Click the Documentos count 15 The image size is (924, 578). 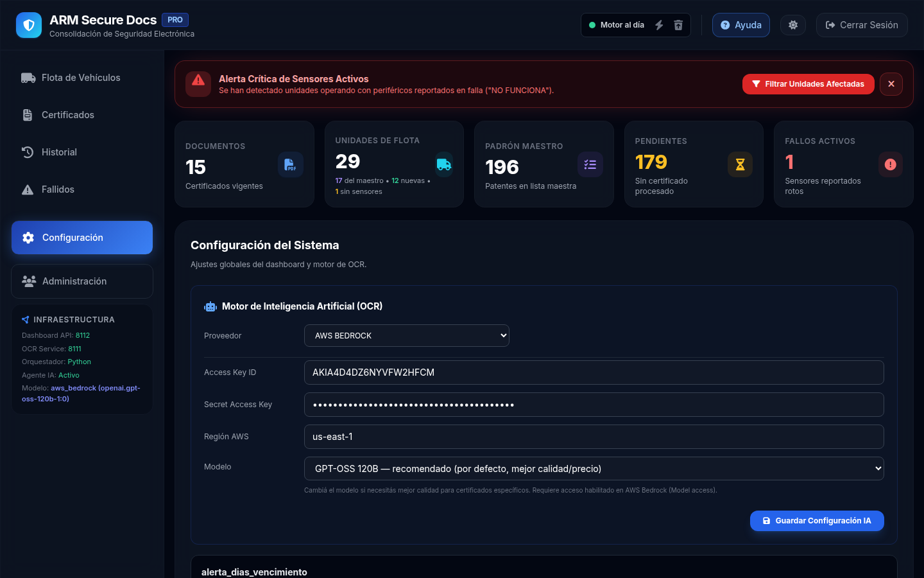click(196, 167)
